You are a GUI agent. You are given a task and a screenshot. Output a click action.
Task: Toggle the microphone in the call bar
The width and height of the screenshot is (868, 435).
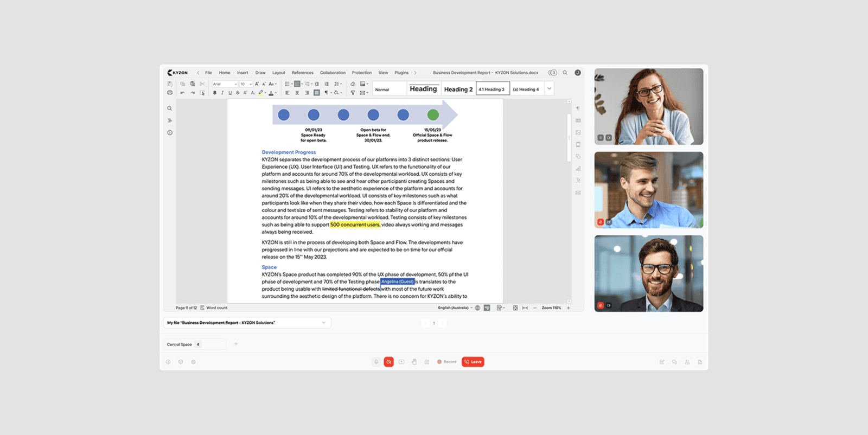pyautogui.click(x=376, y=362)
